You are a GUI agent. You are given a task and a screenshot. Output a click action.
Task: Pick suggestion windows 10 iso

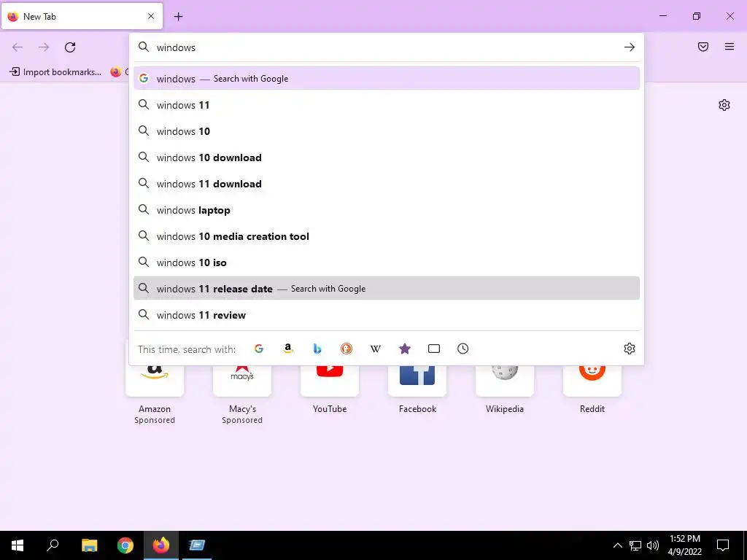pos(387,262)
